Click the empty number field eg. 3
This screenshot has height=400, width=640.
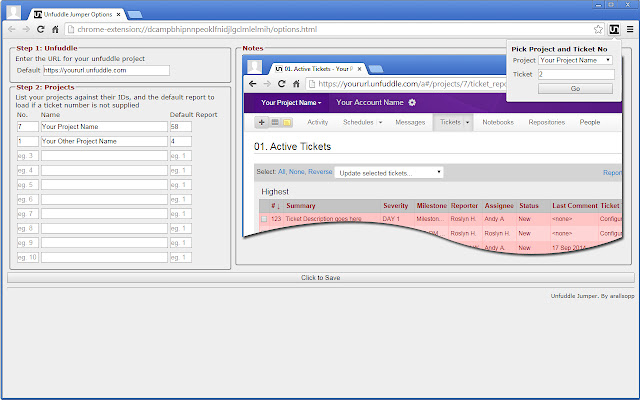(x=28, y=156)
